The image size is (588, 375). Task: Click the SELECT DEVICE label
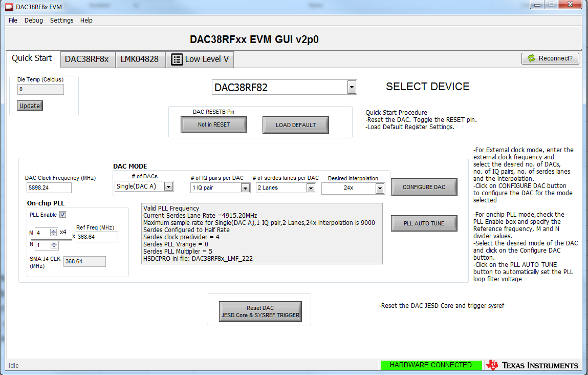[x=427, y=87]
